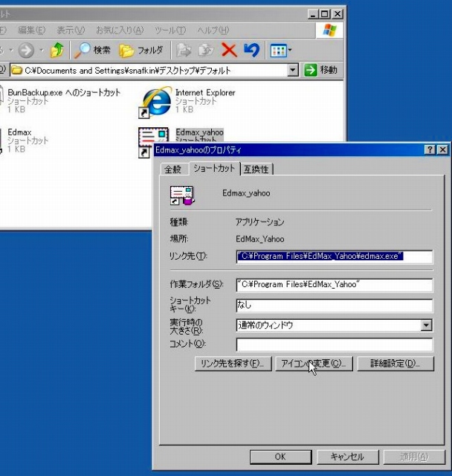Click the 移動 Go button
Viewport: 452px width, 476px height.
(x=321, y=70)
